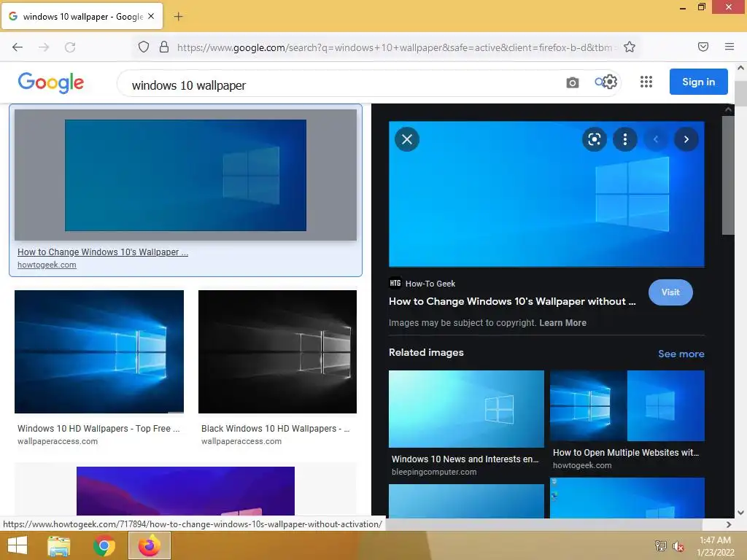747x560 pixels.
Task: Go to the previous image in preview
Action: 656,139
